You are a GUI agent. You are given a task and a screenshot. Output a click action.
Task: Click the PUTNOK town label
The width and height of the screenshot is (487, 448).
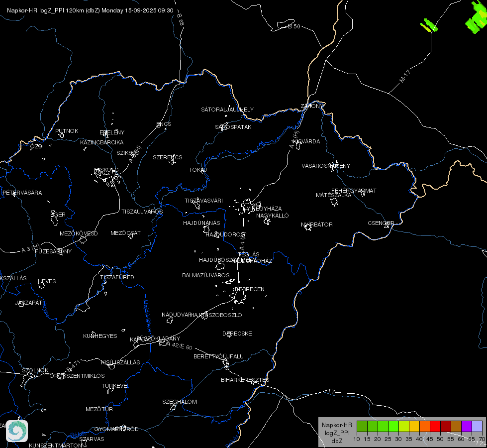pos(67,131)
